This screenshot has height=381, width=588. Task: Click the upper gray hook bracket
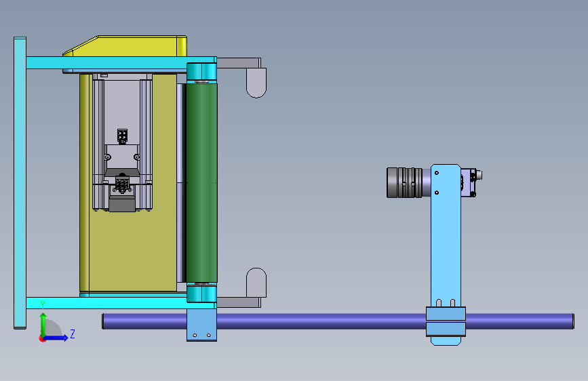256,82
